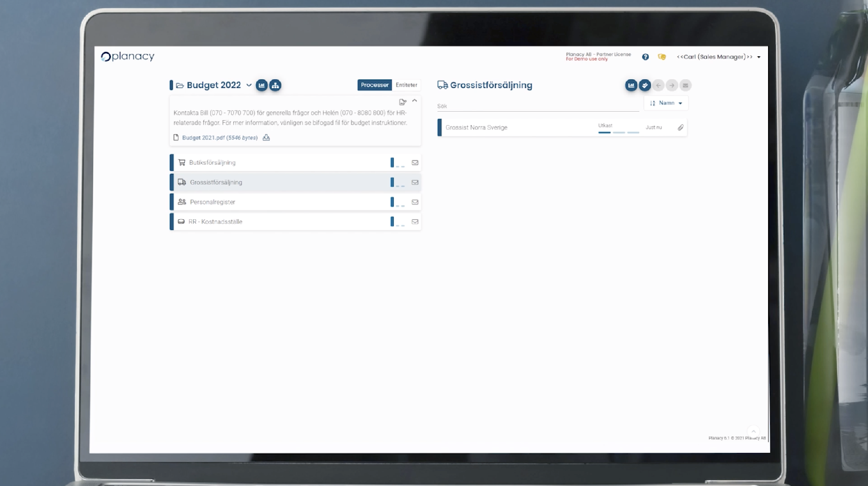The image size is (868, 486).
Task: Open the help question mark icon
Action: [646, 57]
